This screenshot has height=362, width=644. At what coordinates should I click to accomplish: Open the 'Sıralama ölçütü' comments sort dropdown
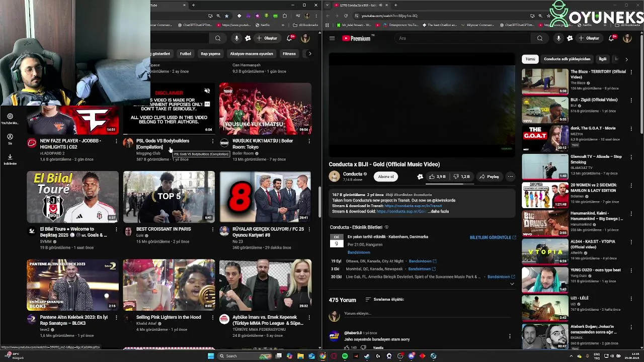[385, 300]
